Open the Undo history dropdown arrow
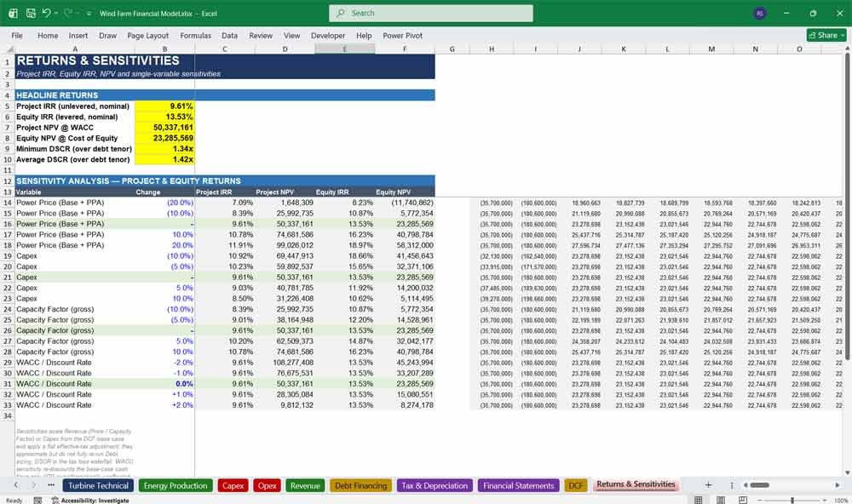The image size is (852, 504). pyautogui.click(x=56, y=13)
